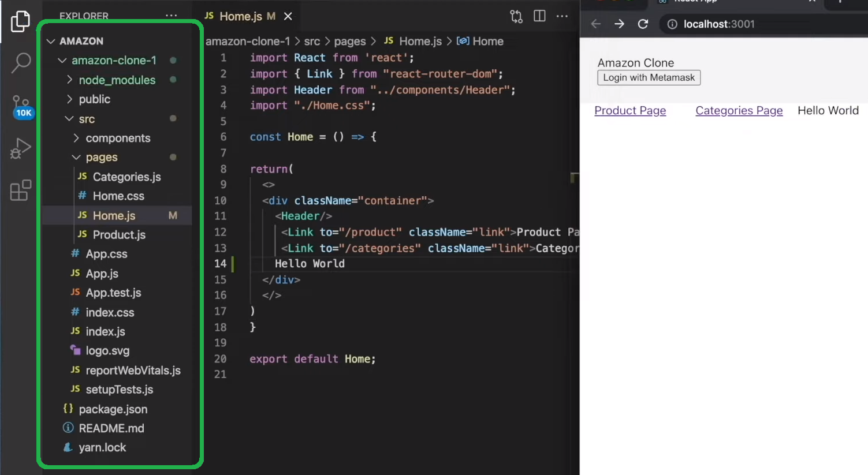Open the Search view icon
Viewport: 868px width, 475px height.
pyautogui.click(x=21, y=62)
